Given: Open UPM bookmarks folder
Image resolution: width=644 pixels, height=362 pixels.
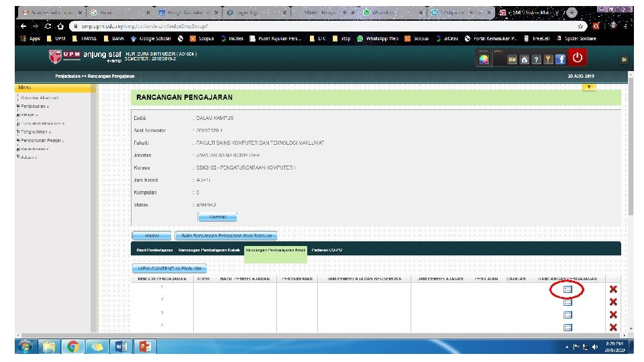Looking at the screenshot, I should [x=56, y=38].
